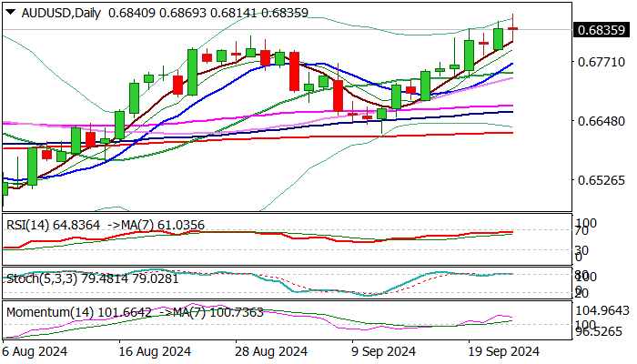Select the RSI(14) 64.8364 indicator label
This screenshot has width=637, height=364.
[53, 225]
